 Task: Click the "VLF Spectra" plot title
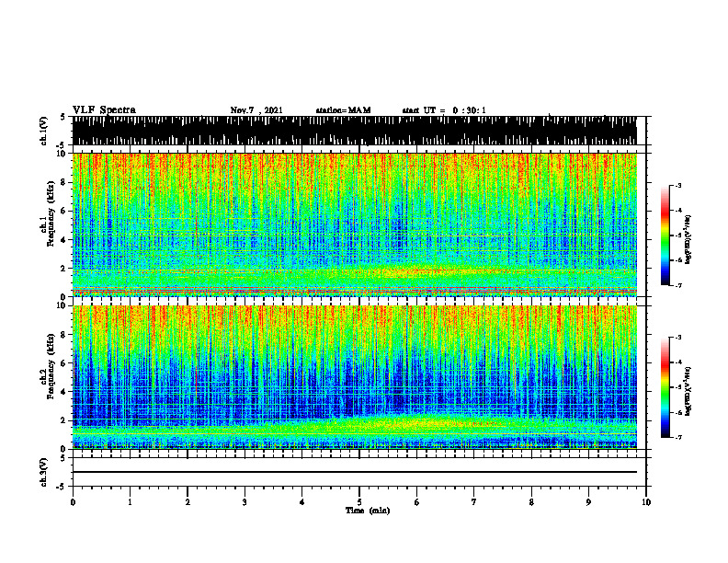pyautogui.click(x=104, y=110)
